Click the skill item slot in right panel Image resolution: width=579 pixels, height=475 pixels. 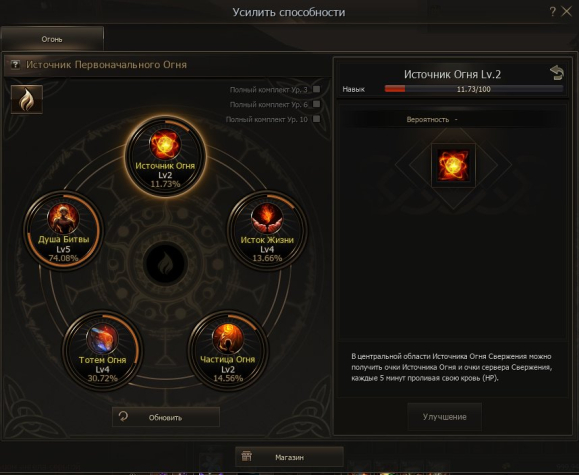[x=453, y=165]
